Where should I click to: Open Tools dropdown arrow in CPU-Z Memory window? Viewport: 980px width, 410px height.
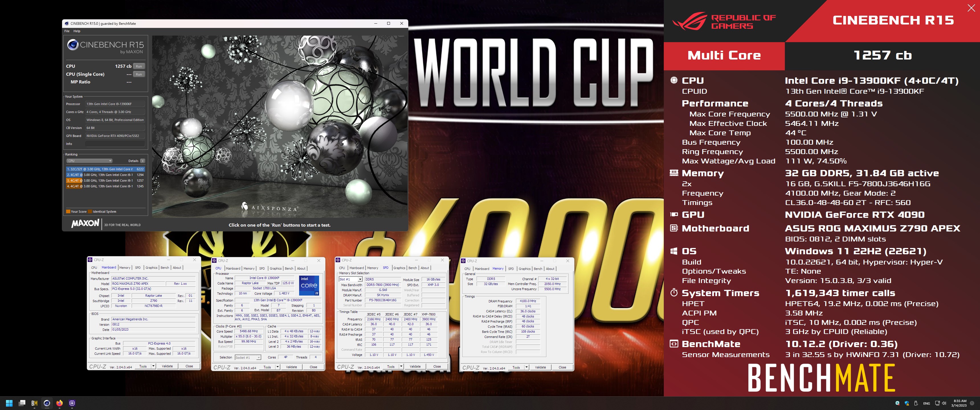526,367
